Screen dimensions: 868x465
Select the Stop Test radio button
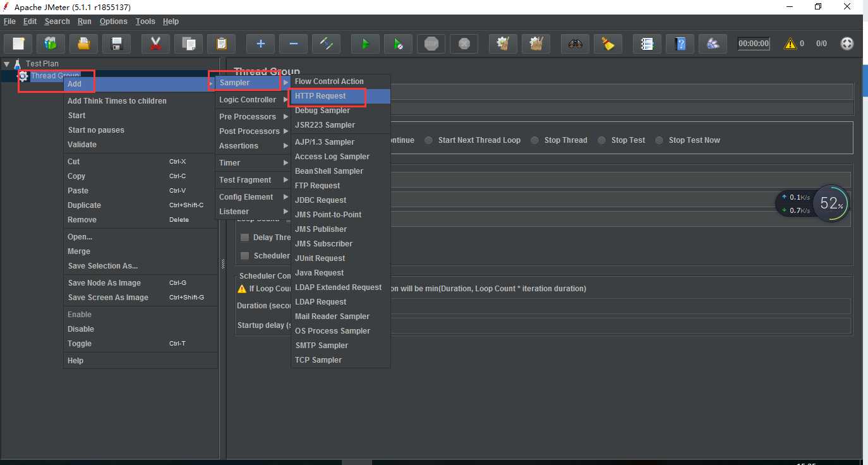click(601, 140)
